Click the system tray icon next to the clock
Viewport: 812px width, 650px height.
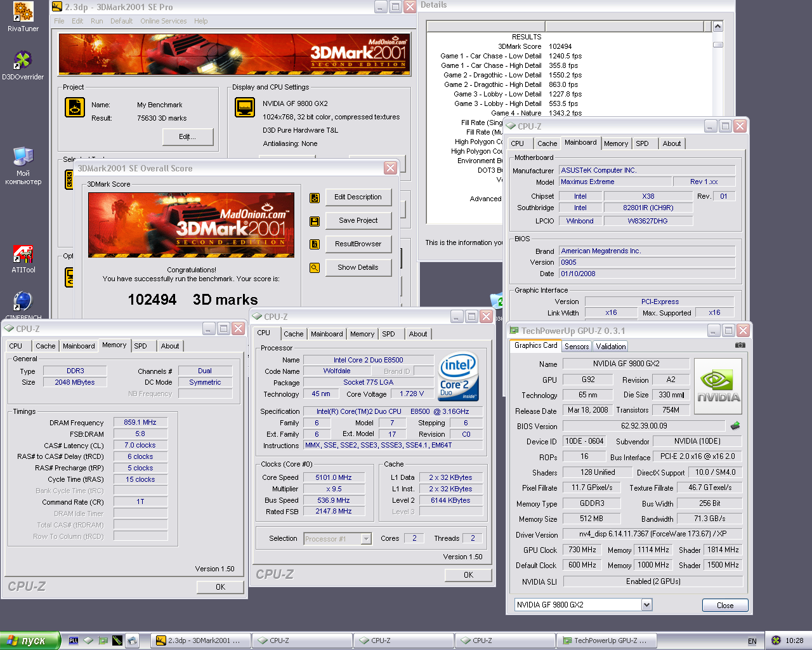pos(776,640)
